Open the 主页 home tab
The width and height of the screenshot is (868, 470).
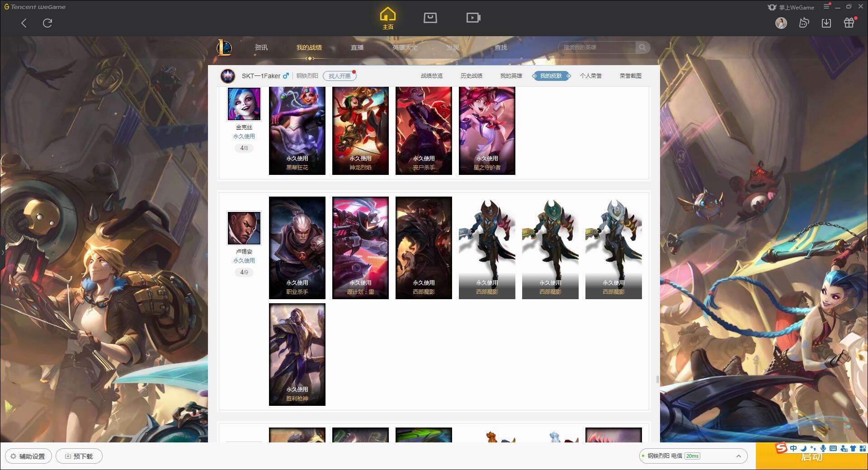pos(388,19)
